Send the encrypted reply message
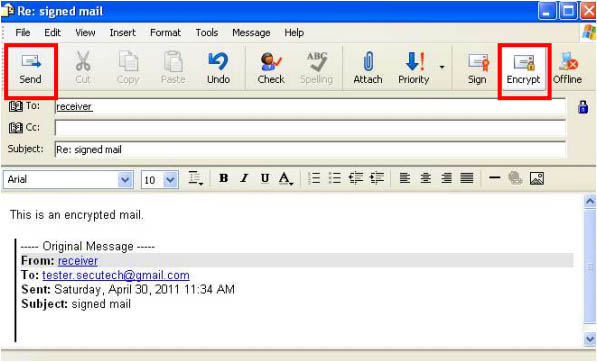The height and width of the screenshot is (362, 597). pyautogui.click(x=30, y=69)
